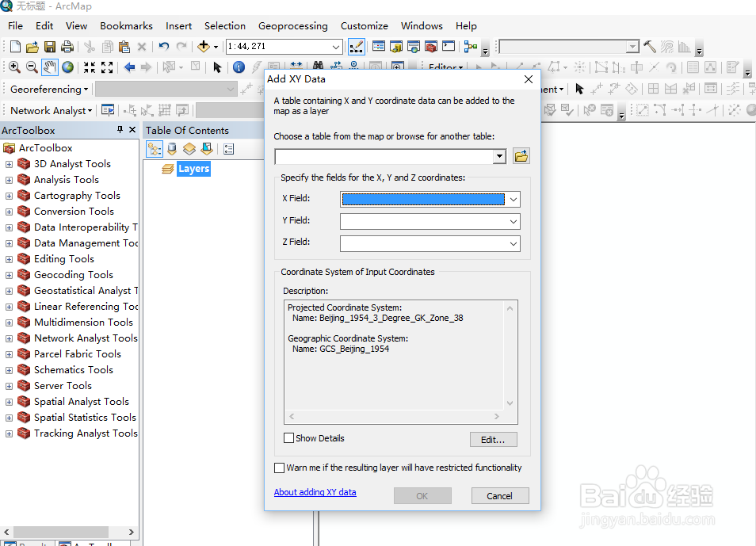756x546 pixels.
Task: Open the Selection menu
Action: [225, 26]
